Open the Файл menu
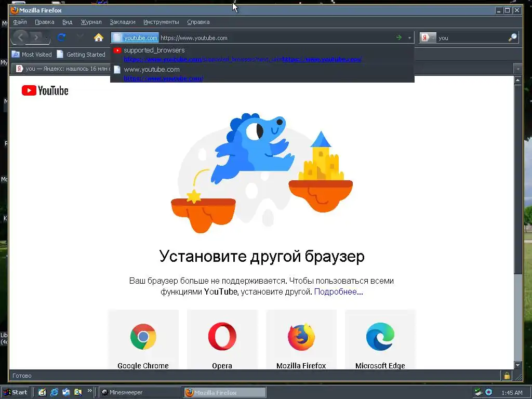 click(20, 22)
